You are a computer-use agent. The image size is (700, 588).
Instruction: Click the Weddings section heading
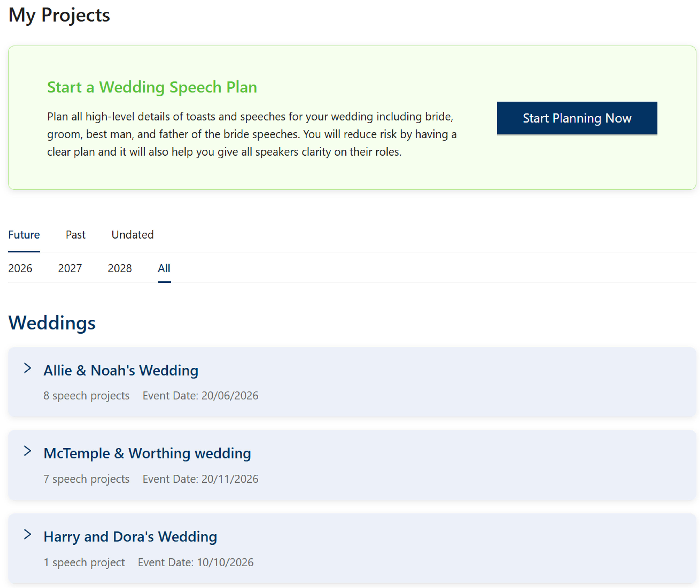tap(52, 323)
